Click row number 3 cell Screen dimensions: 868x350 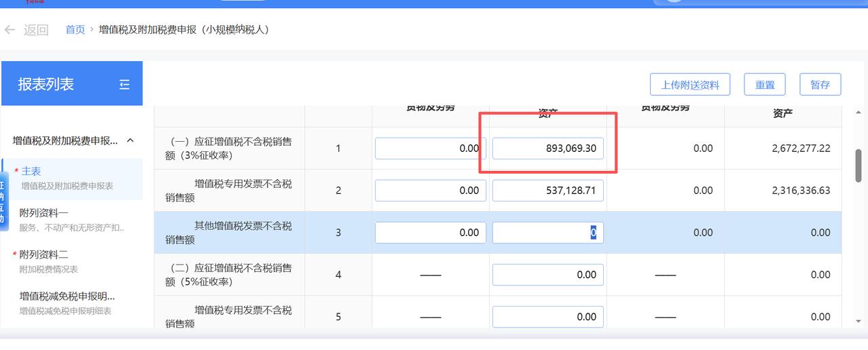(x=338, y=233)
